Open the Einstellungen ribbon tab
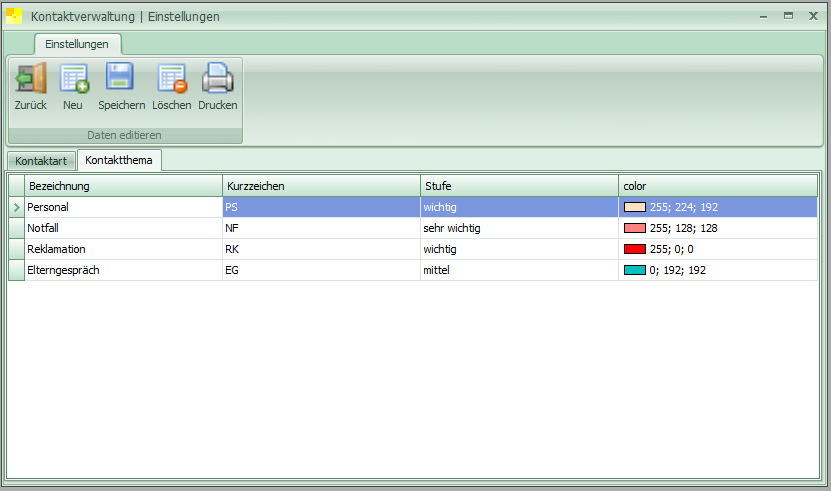 77,44
